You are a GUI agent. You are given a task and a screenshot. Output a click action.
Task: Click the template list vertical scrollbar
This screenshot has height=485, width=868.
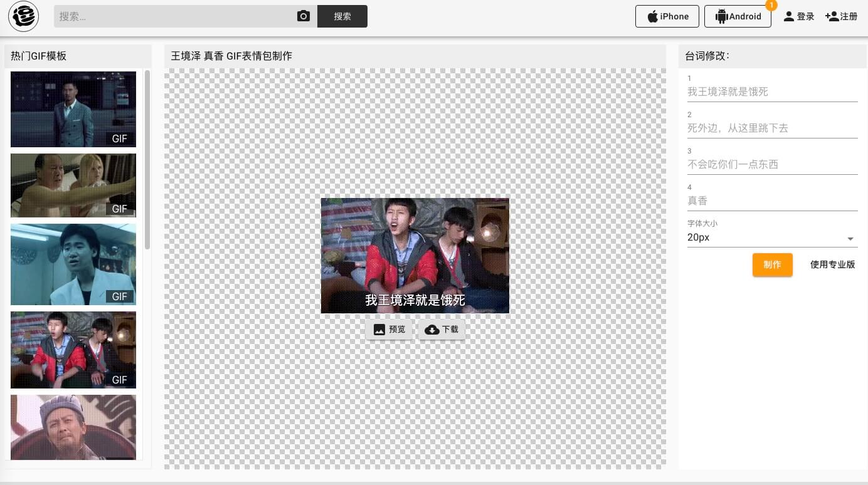(x=147, y=160)
